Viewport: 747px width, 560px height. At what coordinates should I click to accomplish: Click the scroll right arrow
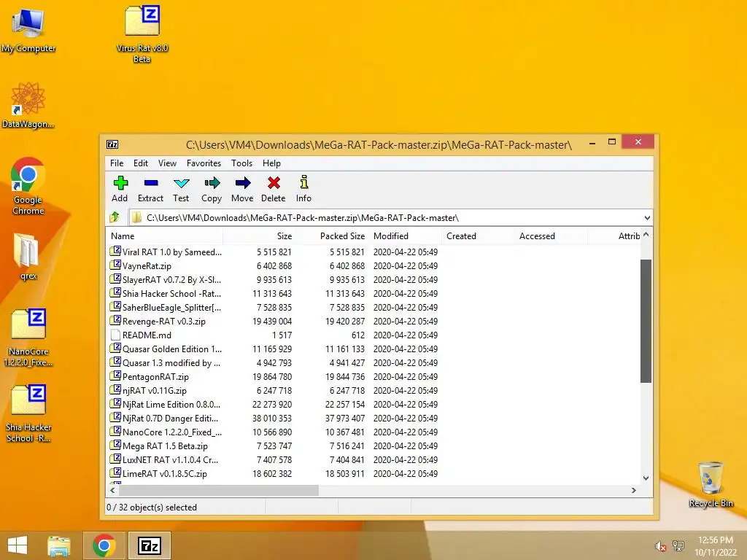pyautogui.click(x=634, y=490)
